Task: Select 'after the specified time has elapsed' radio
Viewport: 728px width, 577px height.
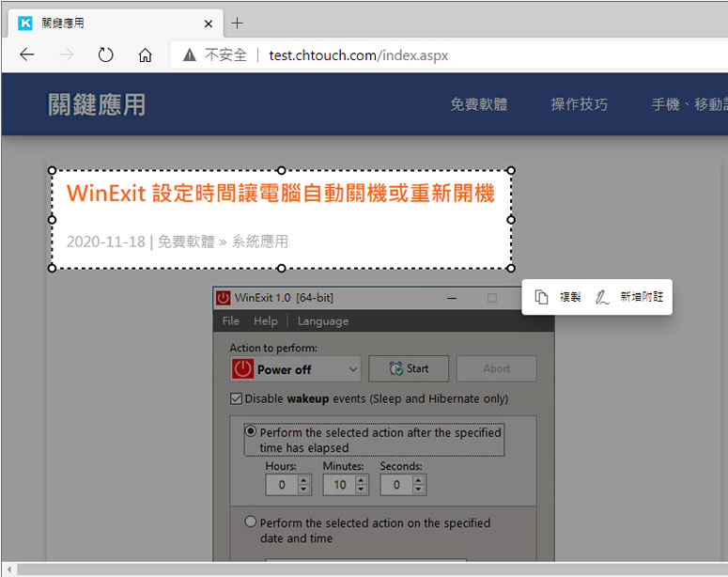Action: coord(250,431)
